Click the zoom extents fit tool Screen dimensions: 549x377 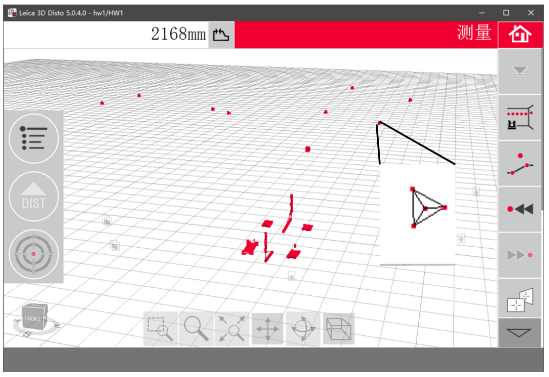(232, 329)
